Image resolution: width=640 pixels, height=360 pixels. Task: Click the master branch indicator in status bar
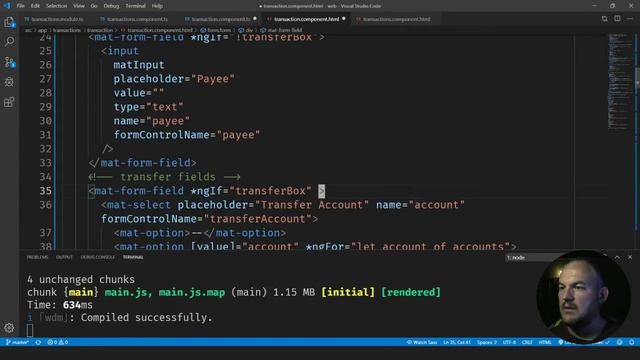click(17, 342)
